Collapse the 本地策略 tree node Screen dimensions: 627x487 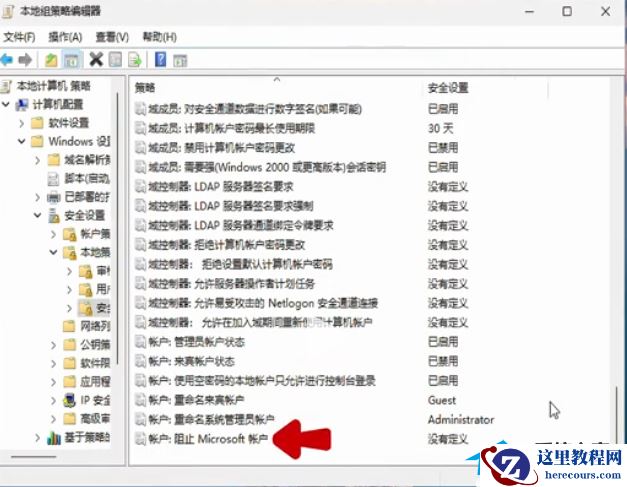point(54,252)
